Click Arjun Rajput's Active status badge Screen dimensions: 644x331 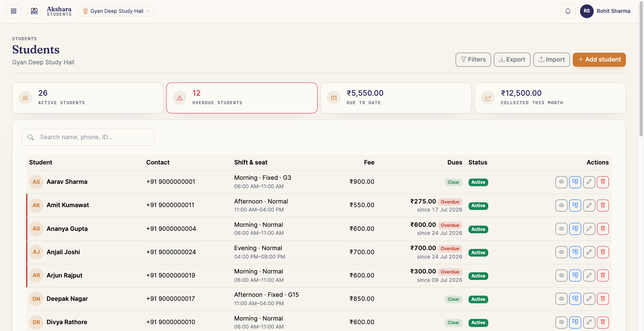tap(478, 276)
